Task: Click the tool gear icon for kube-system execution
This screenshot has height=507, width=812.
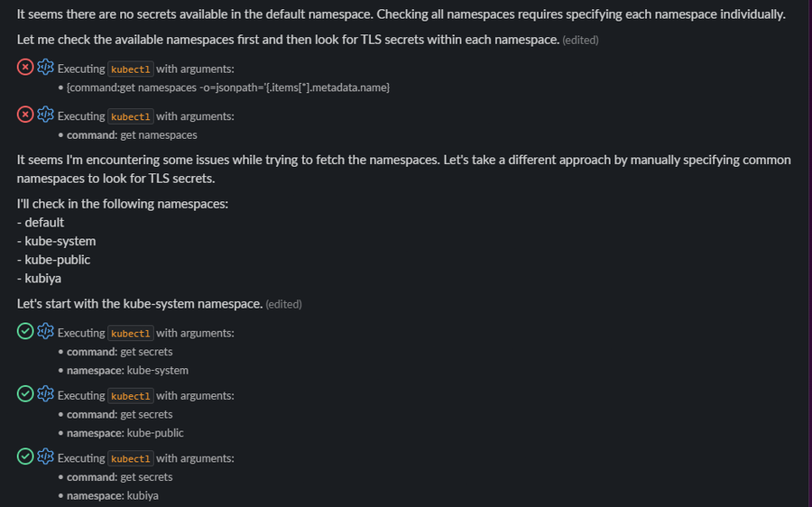Action: tap(45, 331)
